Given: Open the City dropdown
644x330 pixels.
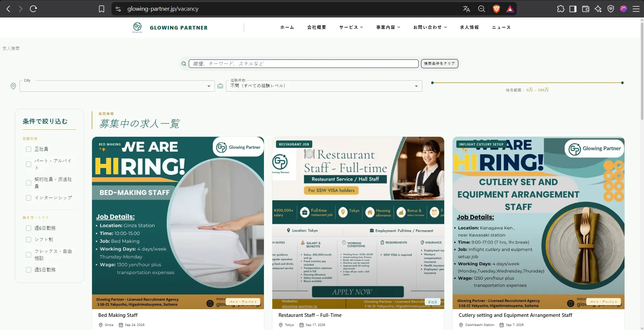Looking at the screenshot, I should pyautogui.click(x=117, y=86).
